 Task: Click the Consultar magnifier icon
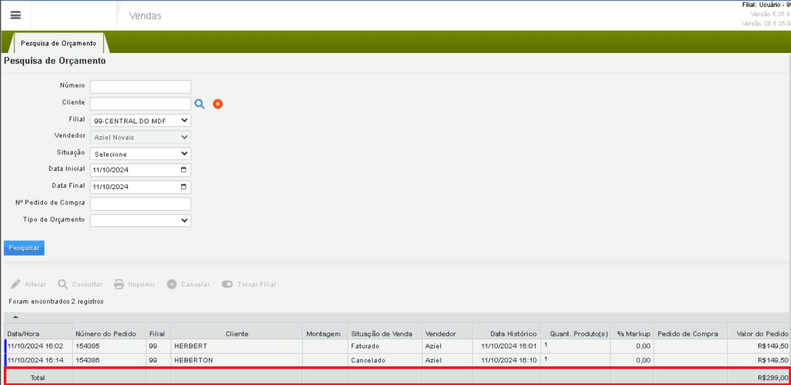[63, 284]
